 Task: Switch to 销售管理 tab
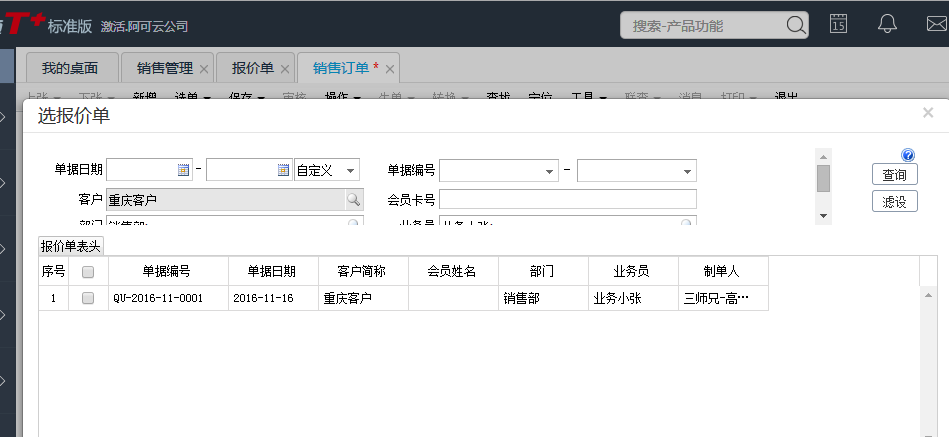pos(165,68)
